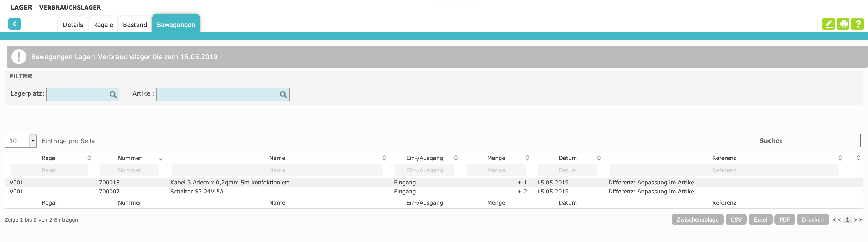
Task: Switch to the Bestand tab
Action: (x=135, y=25)
